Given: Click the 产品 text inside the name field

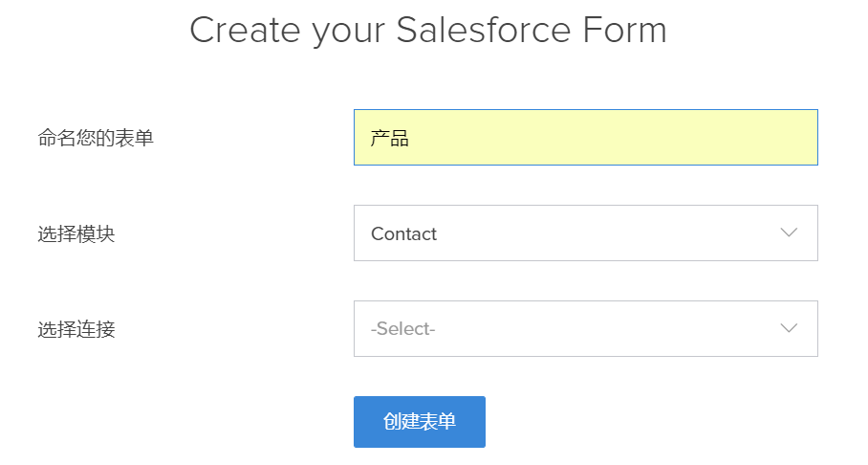Looking at the screenshot, I should pyautogui.click(x=390, y=139).
